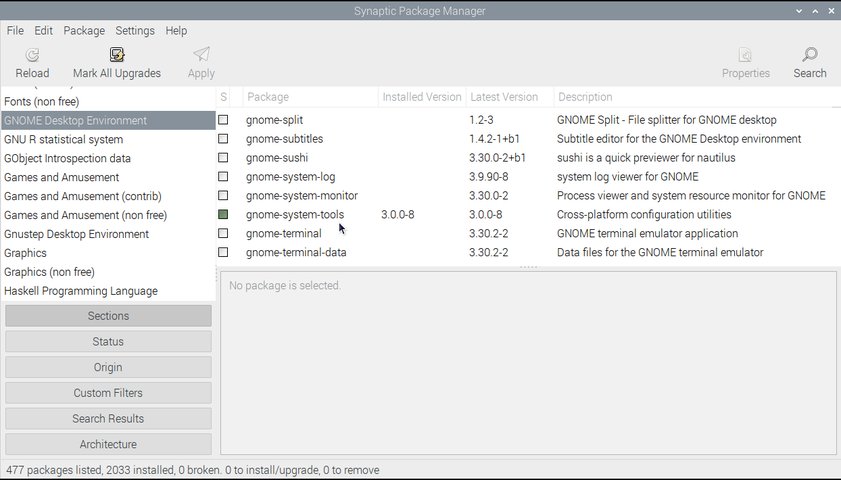Toggle the gnome-system-log status checkbox
Image resolution: width=841 pixels, height=480 pixels.
(223, 176)
